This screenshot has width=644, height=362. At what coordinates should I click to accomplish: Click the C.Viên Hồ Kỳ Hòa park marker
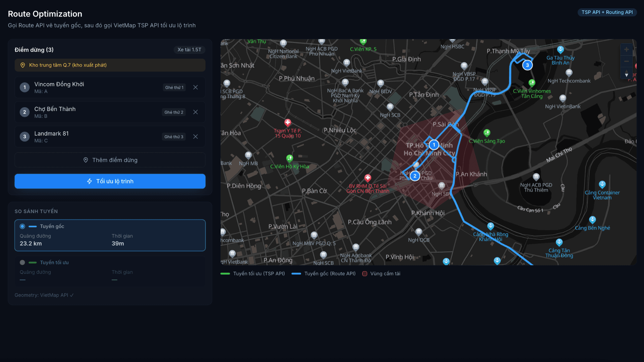[289, 158]
